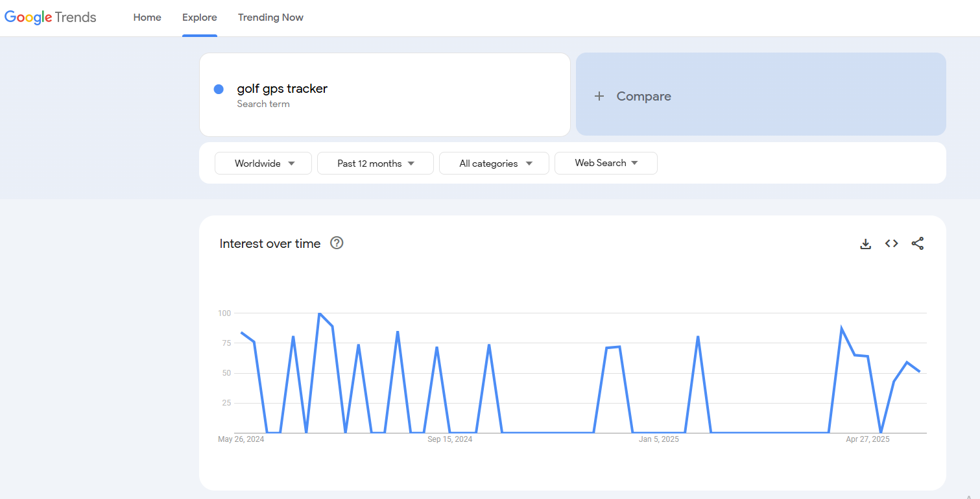Viewport: 980px width, 499px height.
Task: Click the 'Search term' subtitle text
Action: pos(263,104)
